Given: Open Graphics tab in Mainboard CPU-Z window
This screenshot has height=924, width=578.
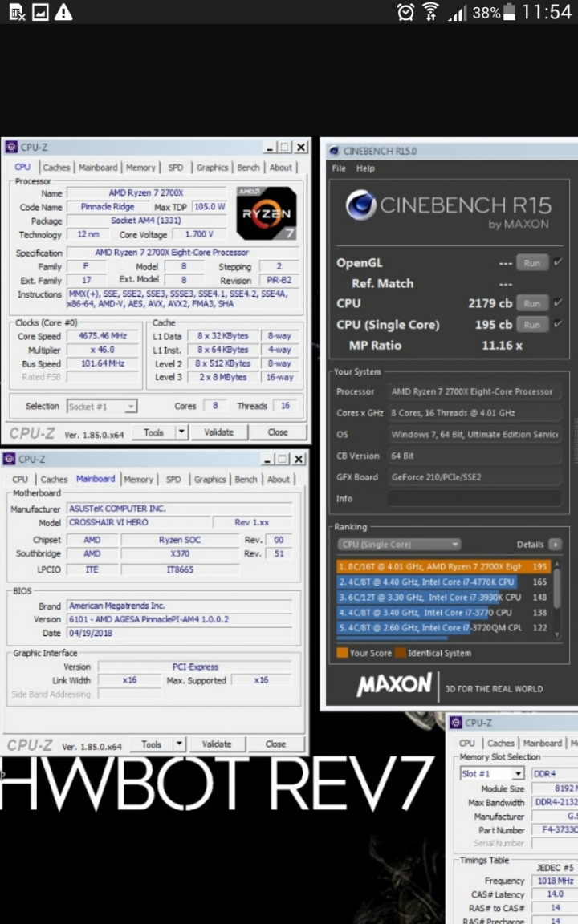Looking at the screenshot, I should pos(210,480).
